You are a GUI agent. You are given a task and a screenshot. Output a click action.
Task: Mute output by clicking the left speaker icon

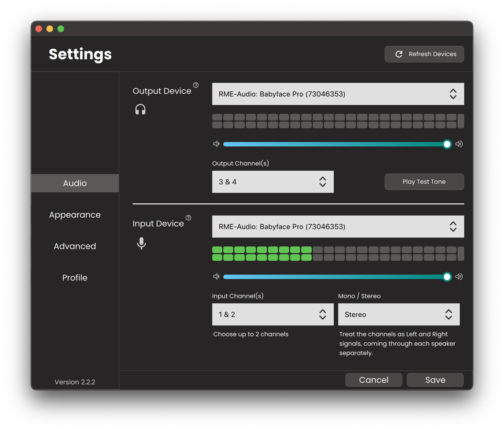pyautogui.click(x=216, y=144)
